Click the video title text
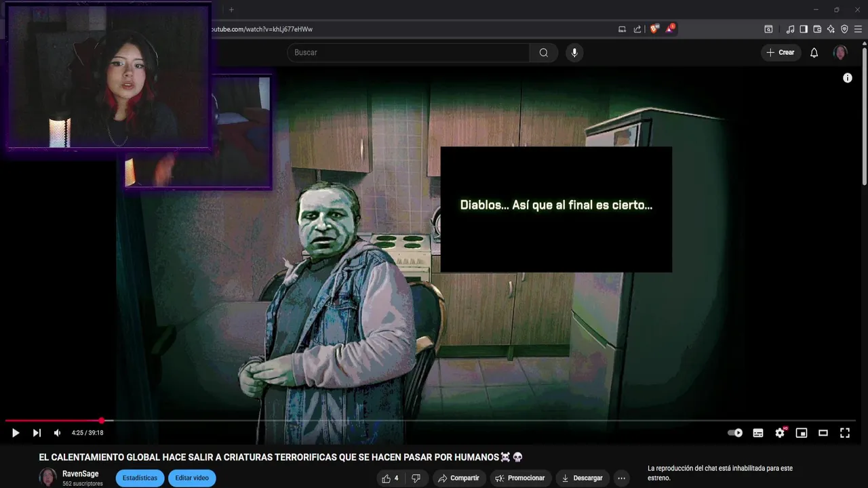 click(x=281, y=457)
